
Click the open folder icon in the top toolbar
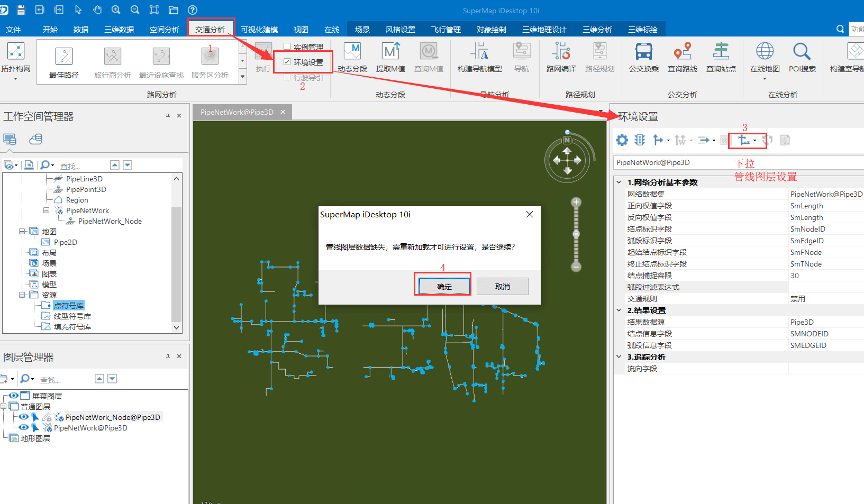[x=174, y=10]
